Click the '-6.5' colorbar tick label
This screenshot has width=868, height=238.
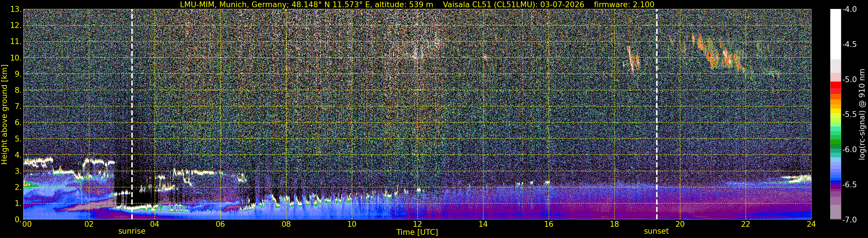[850, 184]
